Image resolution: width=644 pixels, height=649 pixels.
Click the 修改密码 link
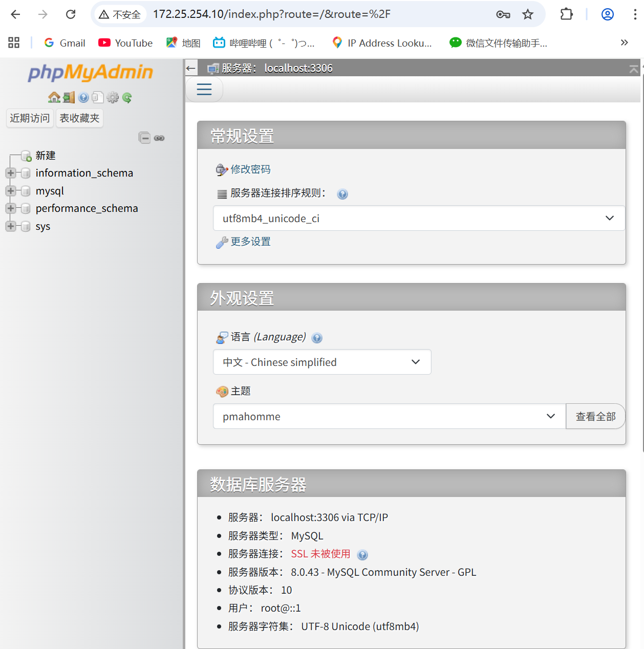click(250, 169)
